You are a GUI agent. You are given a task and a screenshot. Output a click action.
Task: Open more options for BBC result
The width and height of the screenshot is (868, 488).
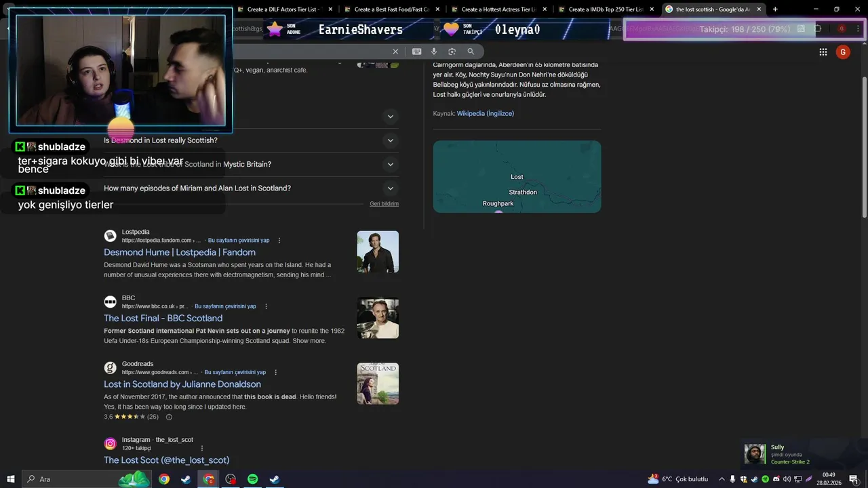[266, 306]
